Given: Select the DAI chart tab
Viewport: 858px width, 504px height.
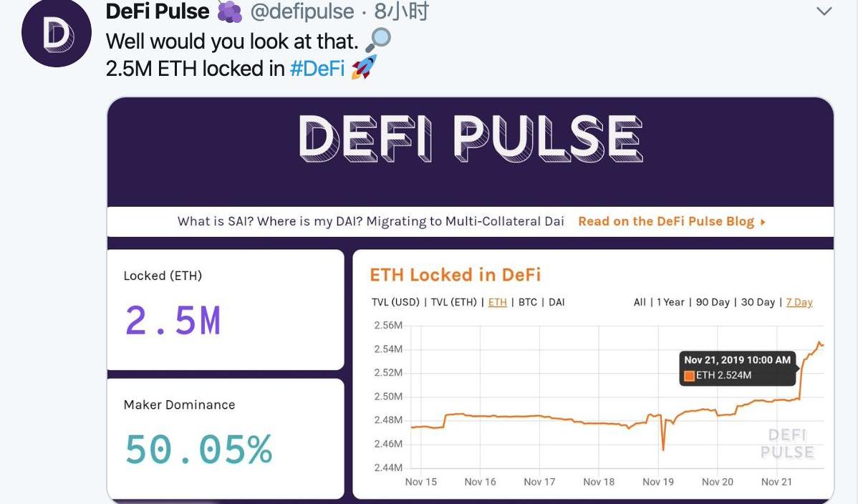Looking at the screenshot, I should pos(556,302).
